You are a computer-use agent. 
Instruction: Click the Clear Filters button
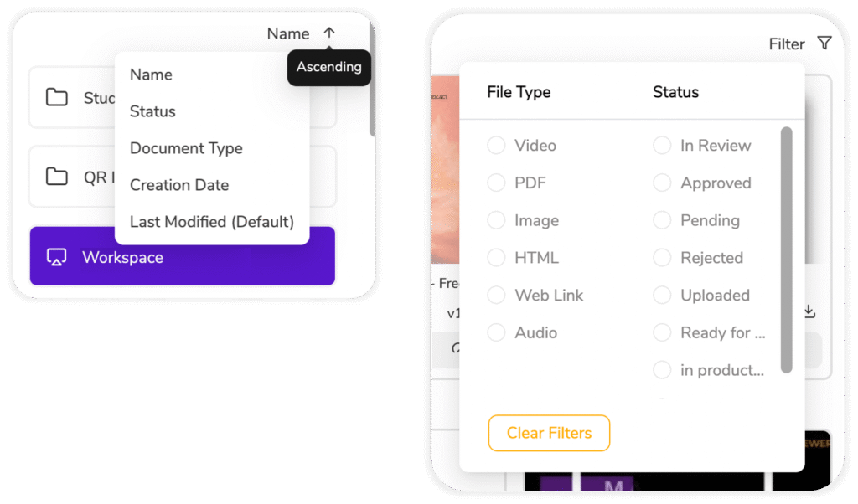pos(549,433)
